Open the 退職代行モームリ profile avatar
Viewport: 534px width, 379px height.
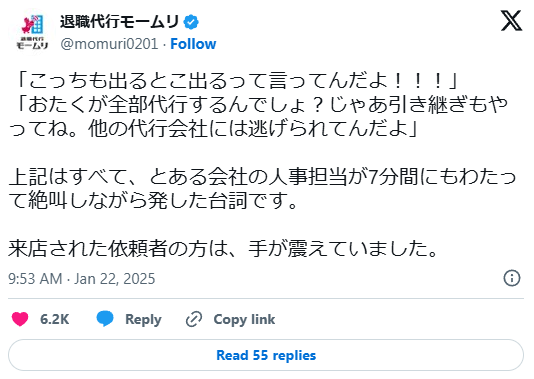click(32, 32)
